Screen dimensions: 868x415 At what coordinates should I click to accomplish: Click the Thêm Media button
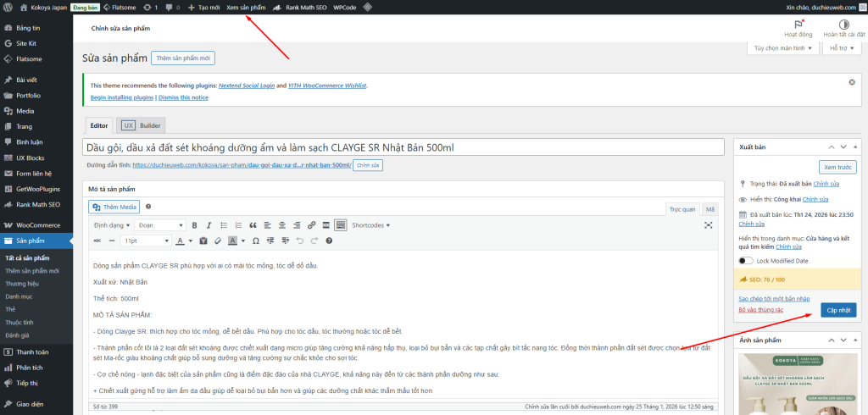(x=114, y=207)
